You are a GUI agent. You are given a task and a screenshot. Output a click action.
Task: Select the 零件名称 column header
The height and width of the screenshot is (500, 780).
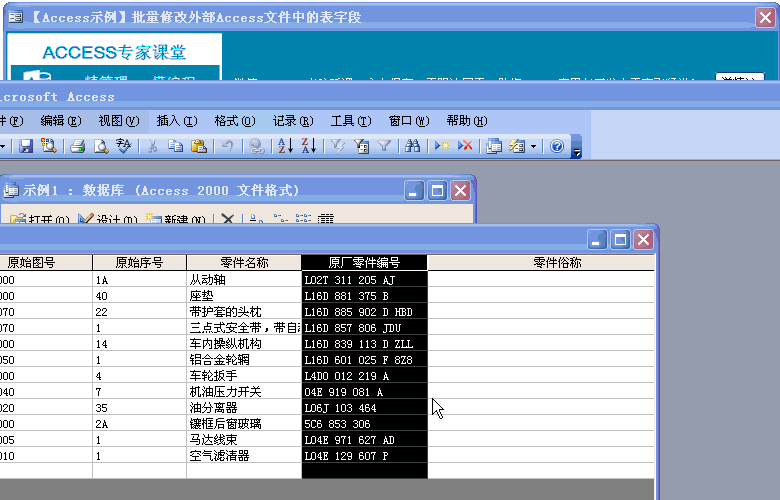(x=244, y=263)
